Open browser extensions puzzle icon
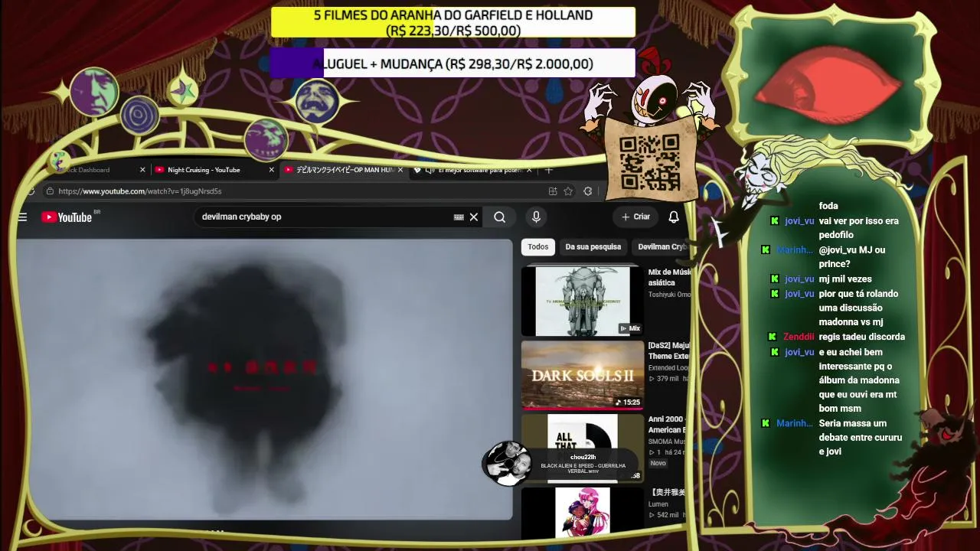The image size is (980, 551). pos(588,191)
